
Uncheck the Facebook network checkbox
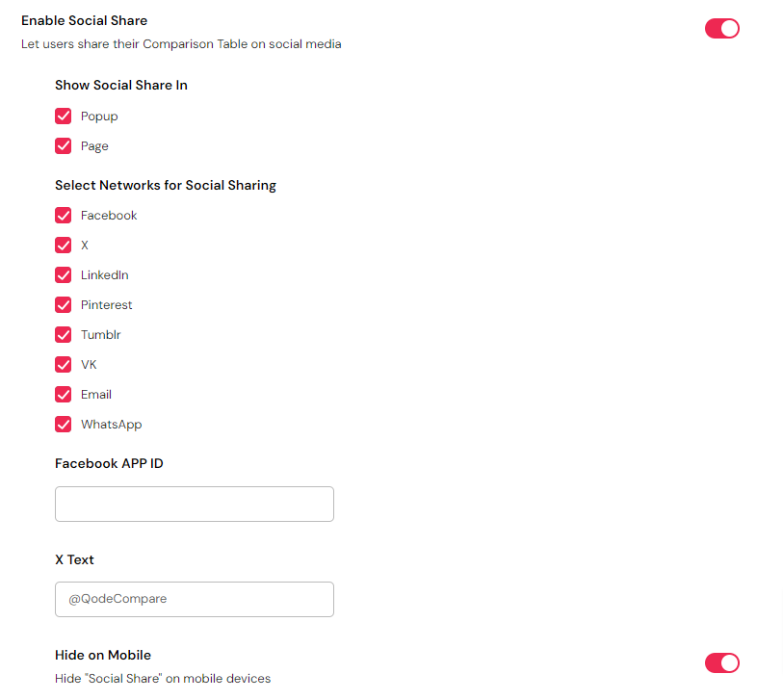point(64,216)
